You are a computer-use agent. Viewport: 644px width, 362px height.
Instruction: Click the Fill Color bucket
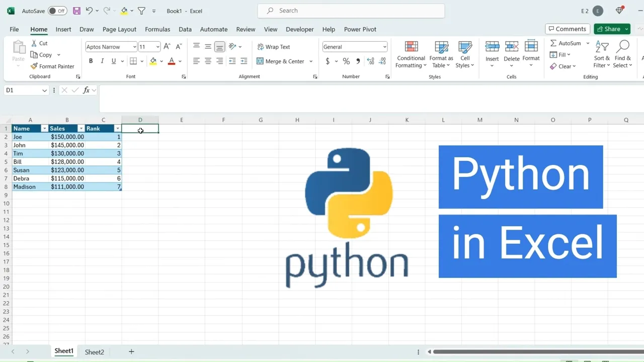[x=153, y=61]
